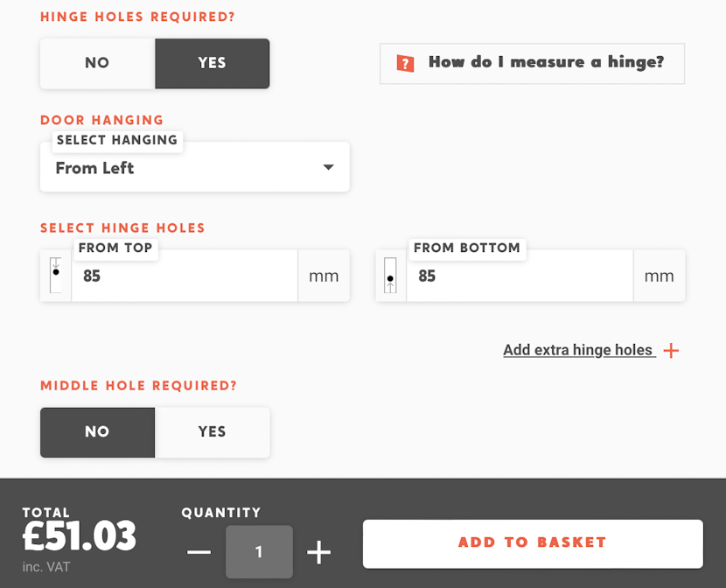Viewport: 726px width, 588px height.
Task: Decrease quantity with the minus icon
Action: (199, 552)
